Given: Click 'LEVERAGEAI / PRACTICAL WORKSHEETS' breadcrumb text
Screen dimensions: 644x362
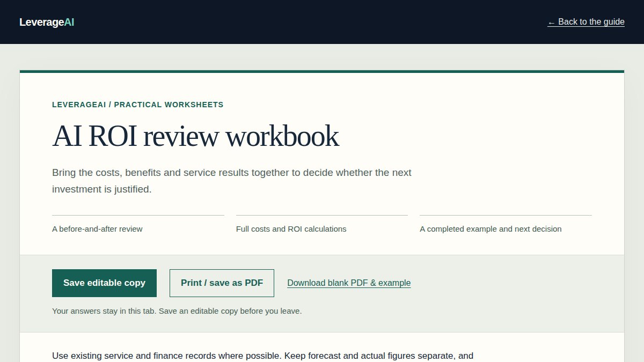Looking at the screenshot, I should point(138,105).
